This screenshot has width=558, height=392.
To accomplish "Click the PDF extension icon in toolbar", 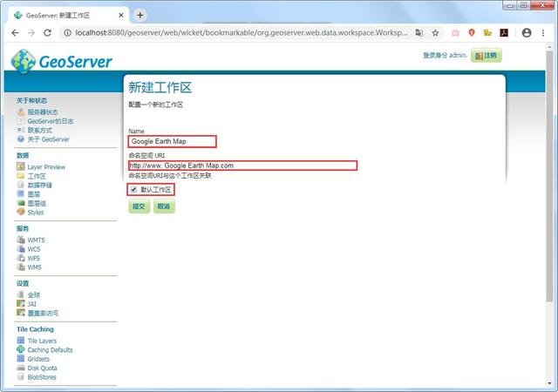I will (x=504, y=33).
